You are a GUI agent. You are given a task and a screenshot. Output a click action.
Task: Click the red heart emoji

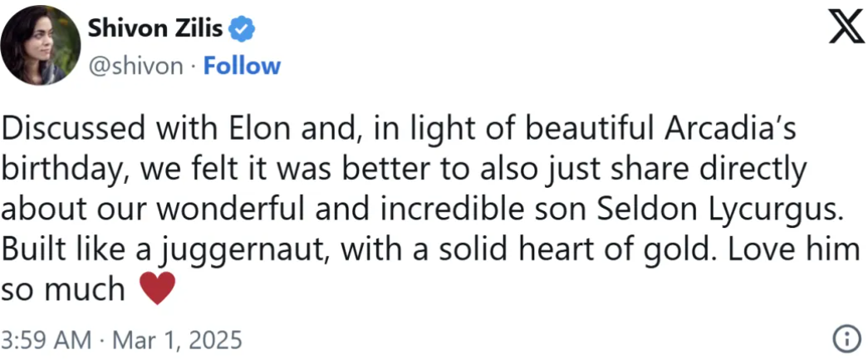tap(157, 288)
